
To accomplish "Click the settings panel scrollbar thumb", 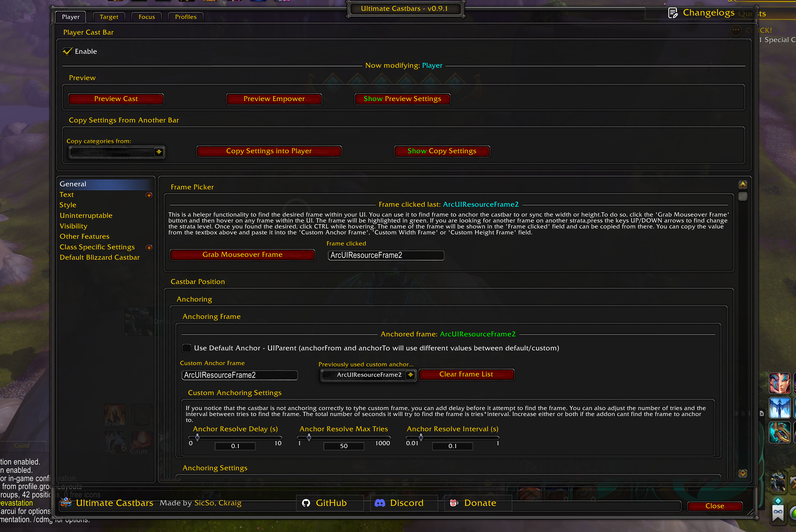I will pyautogui.click(x=743, y=196).
